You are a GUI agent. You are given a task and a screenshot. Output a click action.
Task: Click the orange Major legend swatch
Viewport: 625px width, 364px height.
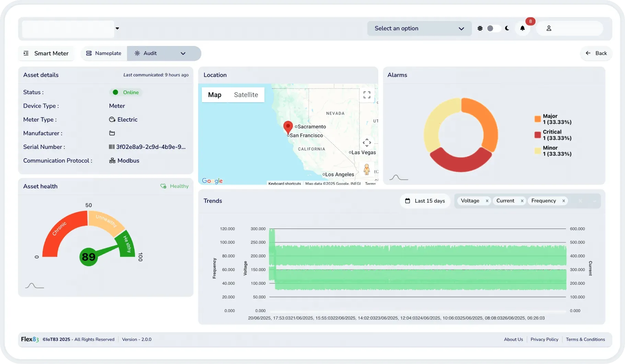tap(537, 119)
